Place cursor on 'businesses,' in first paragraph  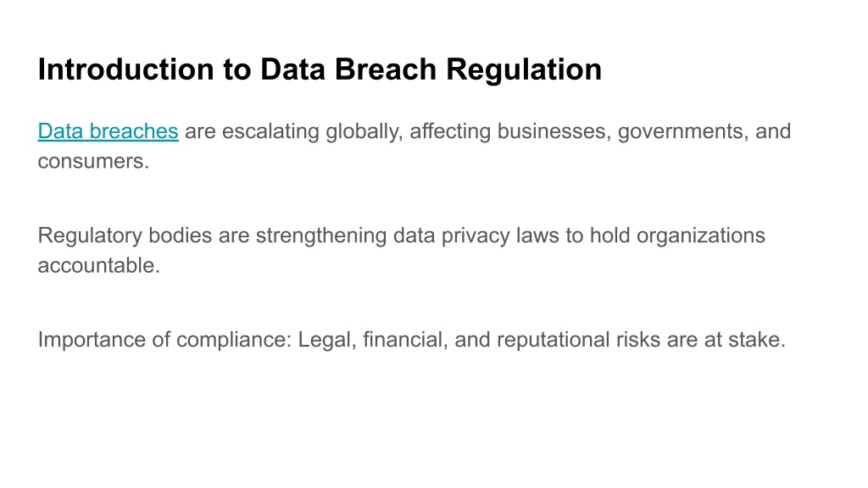[x=554, y=131]
